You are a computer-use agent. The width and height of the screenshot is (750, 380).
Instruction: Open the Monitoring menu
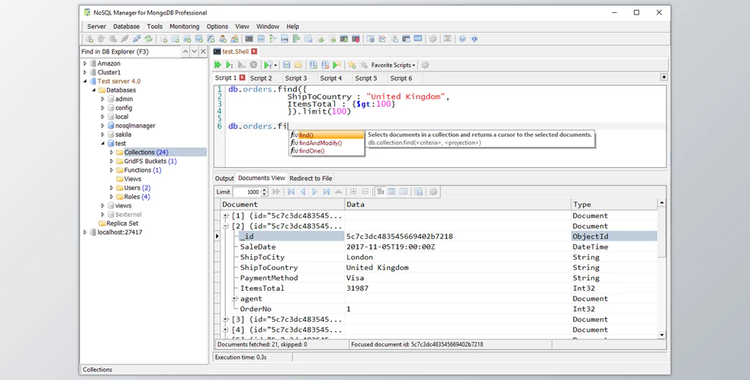coord(184,26)
